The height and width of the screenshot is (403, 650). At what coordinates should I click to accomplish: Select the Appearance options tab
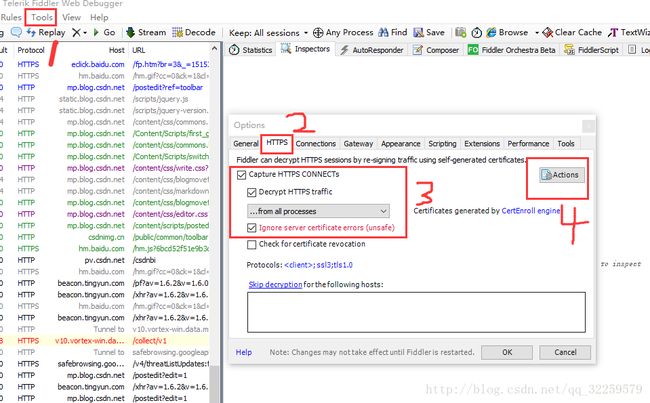[400, 143]
